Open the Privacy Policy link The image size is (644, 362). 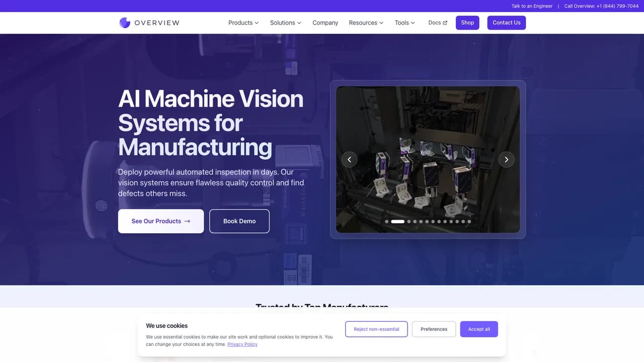click(243, 344)
